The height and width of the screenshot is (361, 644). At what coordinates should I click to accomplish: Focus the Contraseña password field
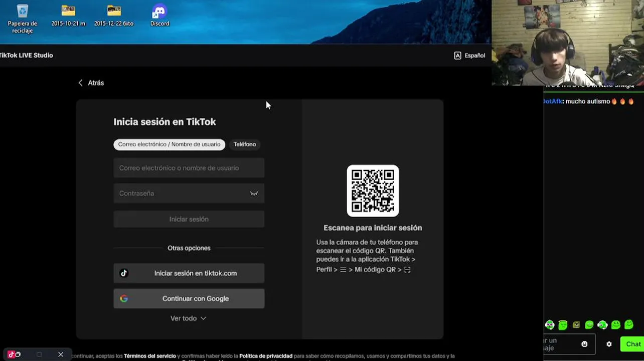click(x=189, y=194)
